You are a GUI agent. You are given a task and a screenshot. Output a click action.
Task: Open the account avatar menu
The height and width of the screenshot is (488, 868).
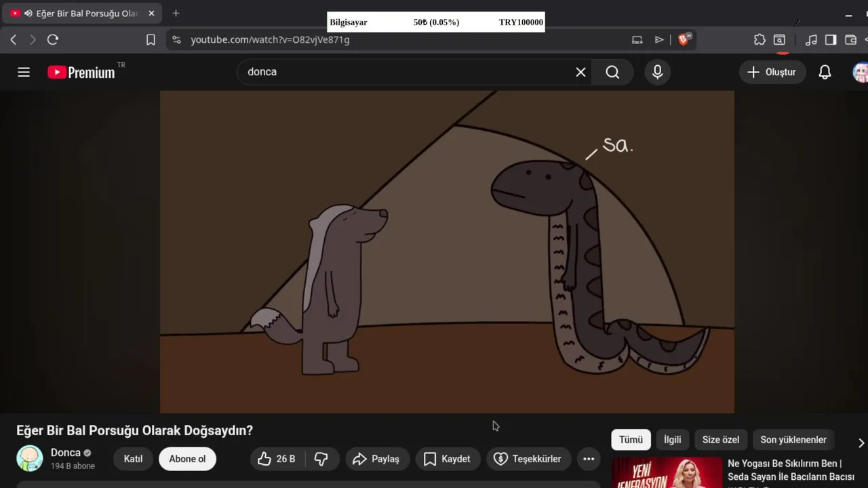(x=860, y=72)
